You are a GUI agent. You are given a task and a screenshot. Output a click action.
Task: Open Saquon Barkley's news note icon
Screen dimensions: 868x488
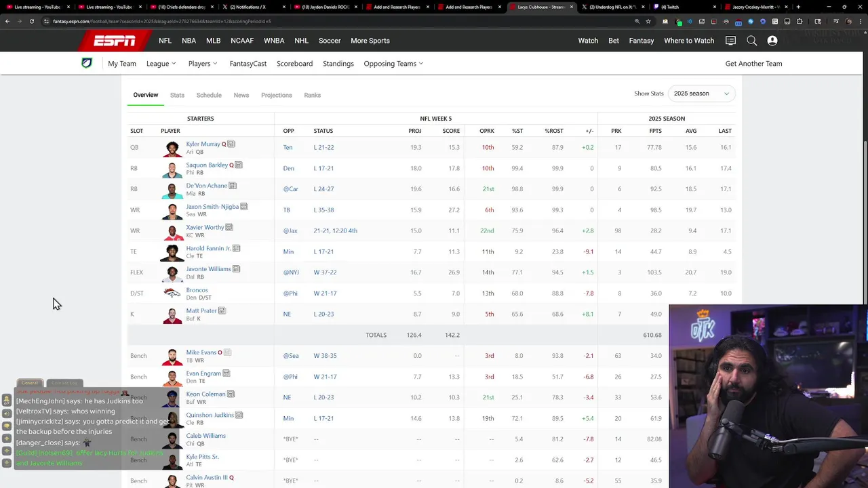tap(239, 165)
